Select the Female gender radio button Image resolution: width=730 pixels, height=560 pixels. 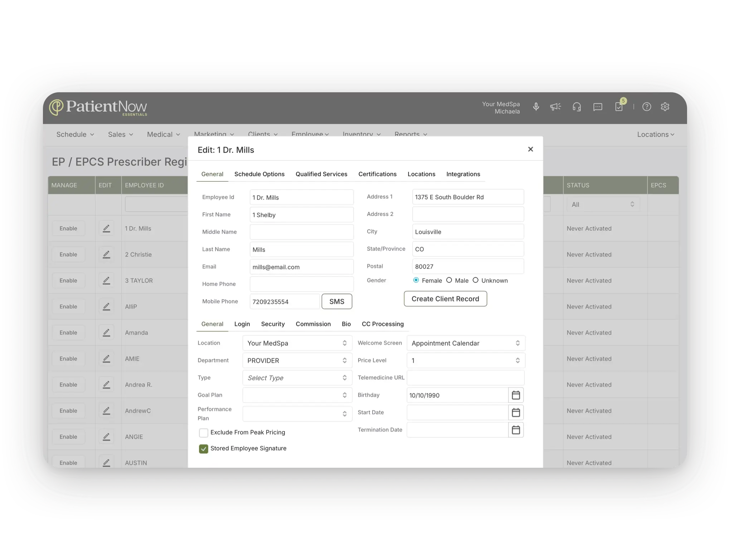click(416, 280)
